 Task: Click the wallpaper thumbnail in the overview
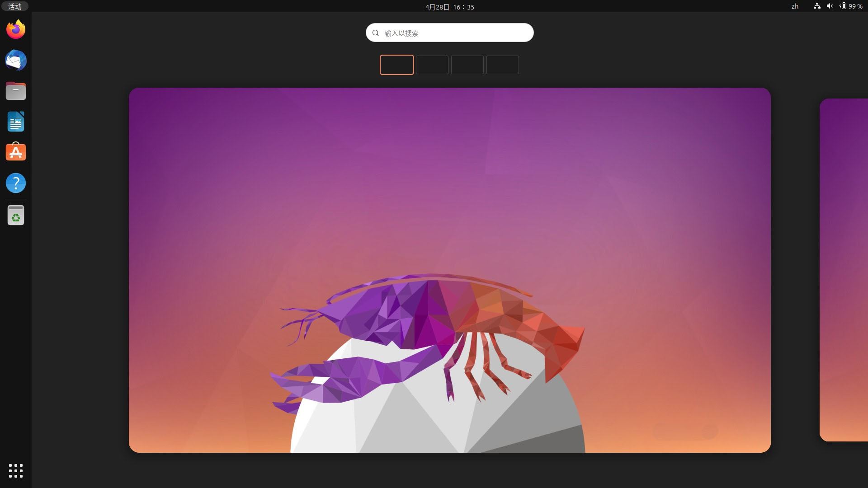point(449,270)
